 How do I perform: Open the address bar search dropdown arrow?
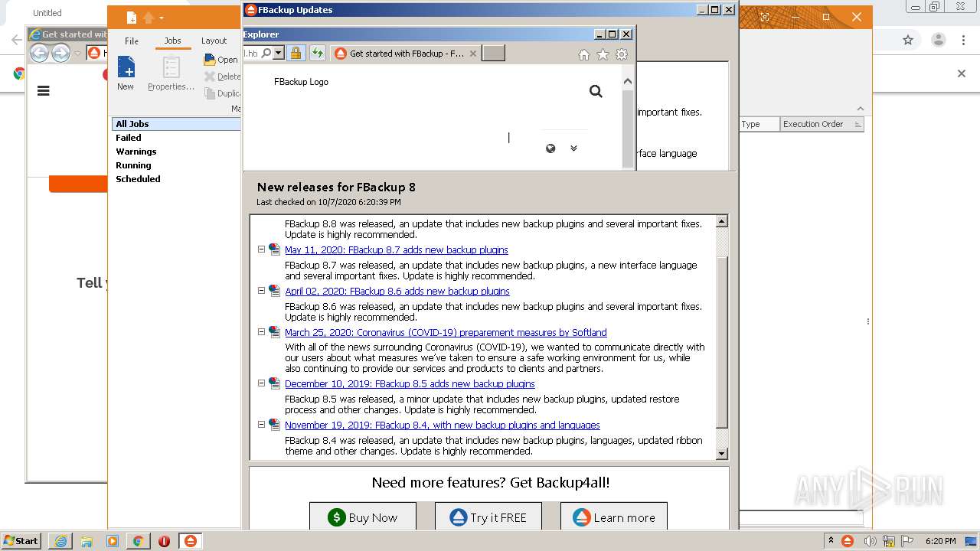[x=279, y=53]
